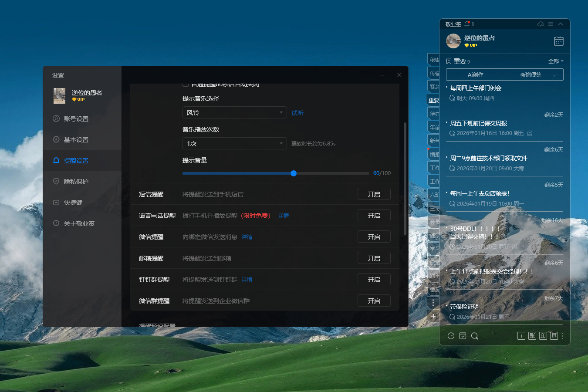Click the search magnifier icon in bottom toolbar
This screenshot has height=392, width=588.
tap(475, 336)
